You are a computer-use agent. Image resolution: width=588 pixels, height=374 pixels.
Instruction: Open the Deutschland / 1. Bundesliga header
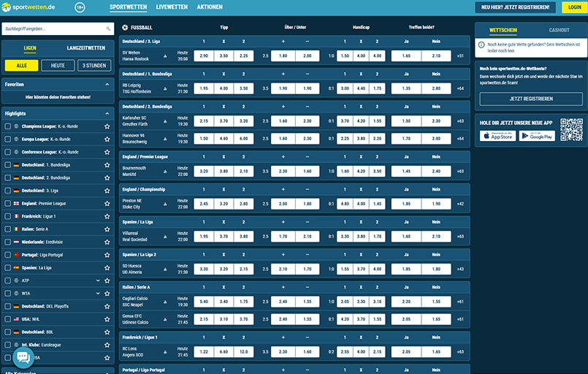[x=294, y=74]
